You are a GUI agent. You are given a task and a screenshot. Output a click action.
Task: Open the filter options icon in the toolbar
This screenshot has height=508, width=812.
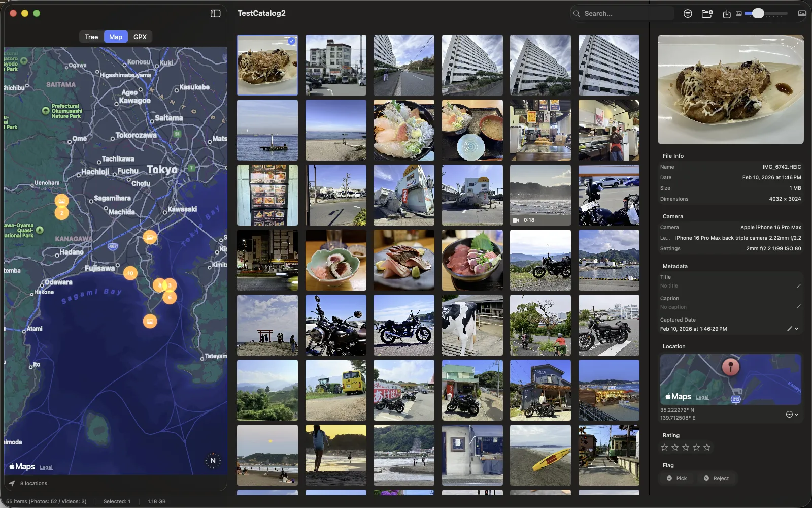click(688, 14)
